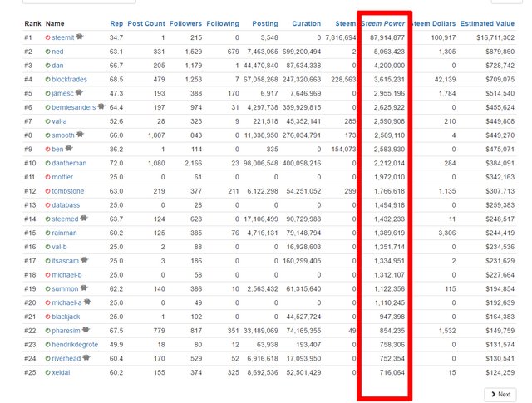Select the steem power value 87,914,877

pyautogui.click(x=387, y=37)
